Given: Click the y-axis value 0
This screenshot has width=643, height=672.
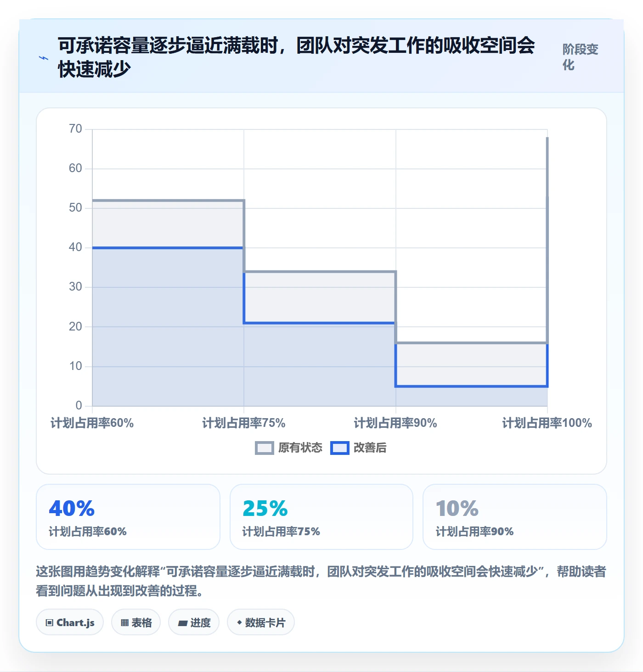Looking at the screenshot, I should tap(79, 405).
